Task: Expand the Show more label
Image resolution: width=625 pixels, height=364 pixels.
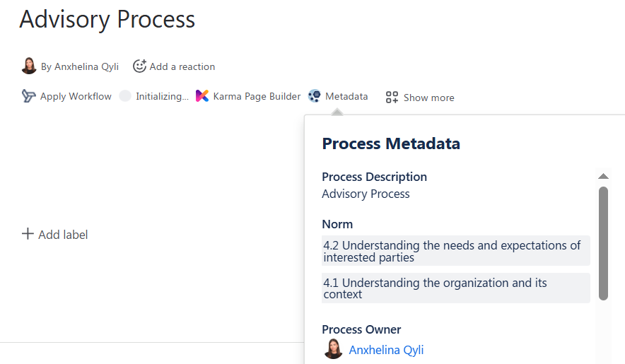Action: pyautogui.click(x=428, y=98)
